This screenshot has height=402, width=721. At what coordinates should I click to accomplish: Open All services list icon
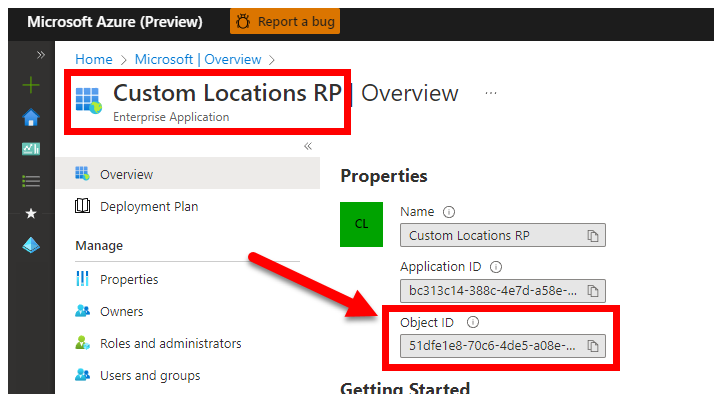(x=31, y=181)
